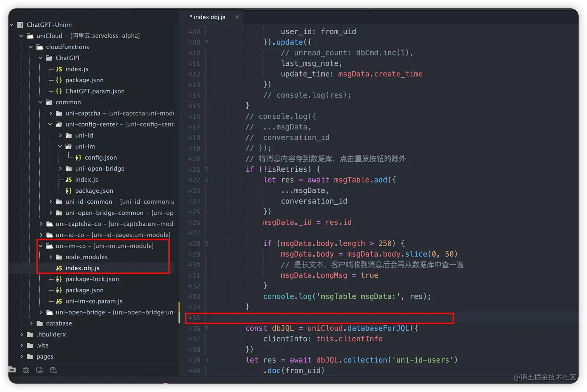Image resolution: width=587 pixels, height=392 pixels.
Task: Expand the uni-id folder chevron
Action: point(60,135)
